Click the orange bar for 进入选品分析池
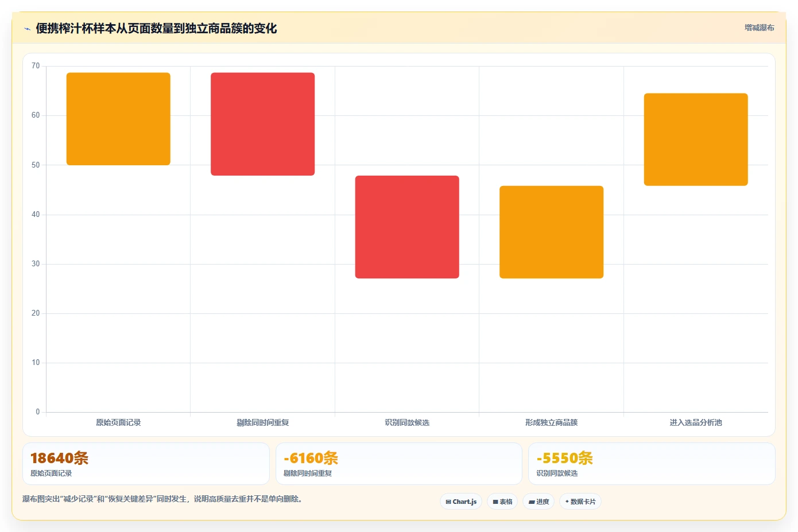 696,139
